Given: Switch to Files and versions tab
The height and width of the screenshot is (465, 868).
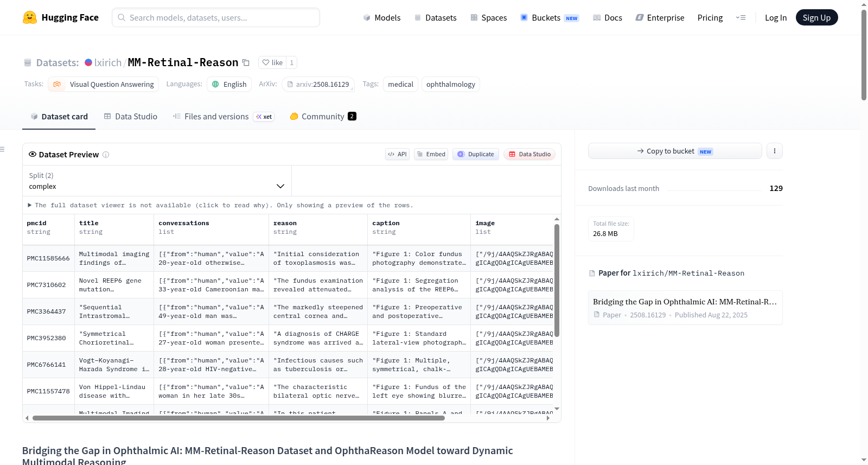Looking at the screenshot, I should (x=224, y=117).
